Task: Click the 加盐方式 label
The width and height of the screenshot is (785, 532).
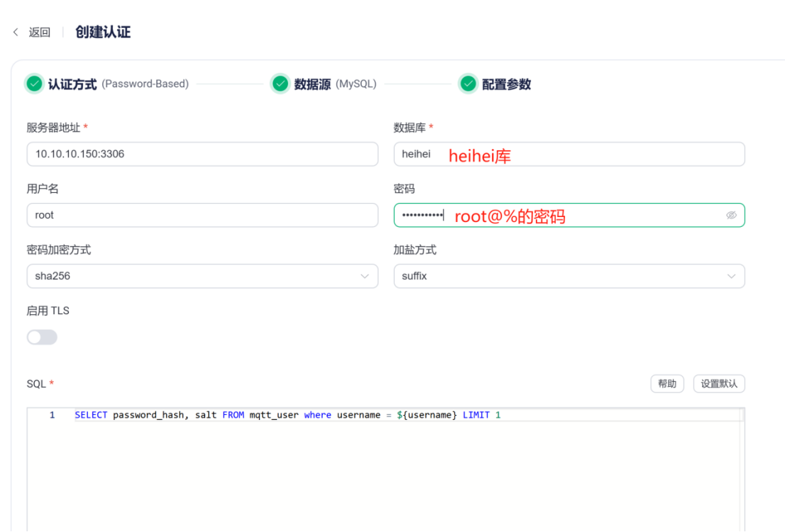Action: (x=415, y=250)
